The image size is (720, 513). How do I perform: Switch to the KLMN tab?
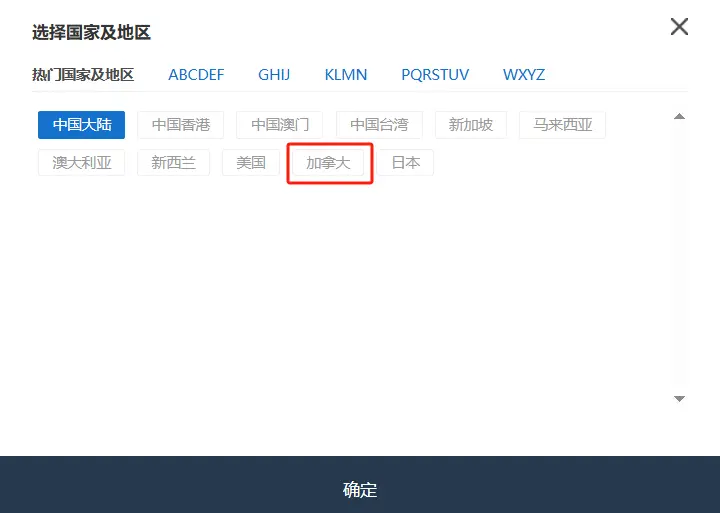point(346,75)
